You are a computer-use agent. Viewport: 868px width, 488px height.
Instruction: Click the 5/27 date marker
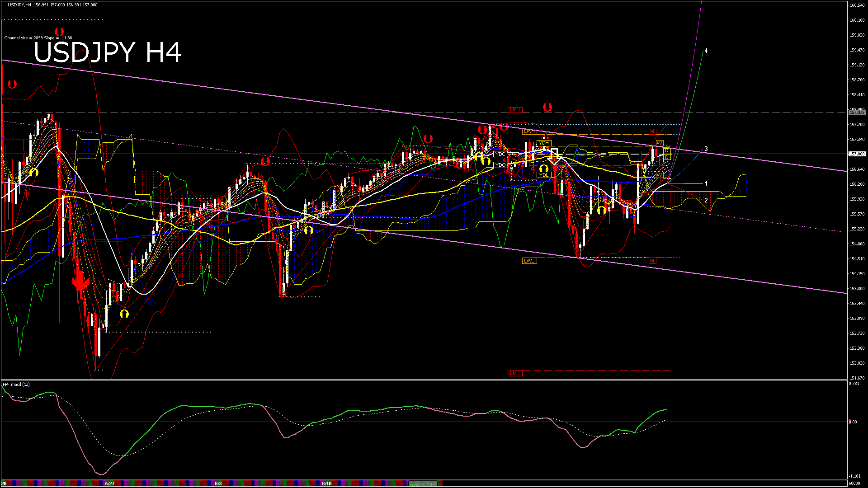click(109, 483)
